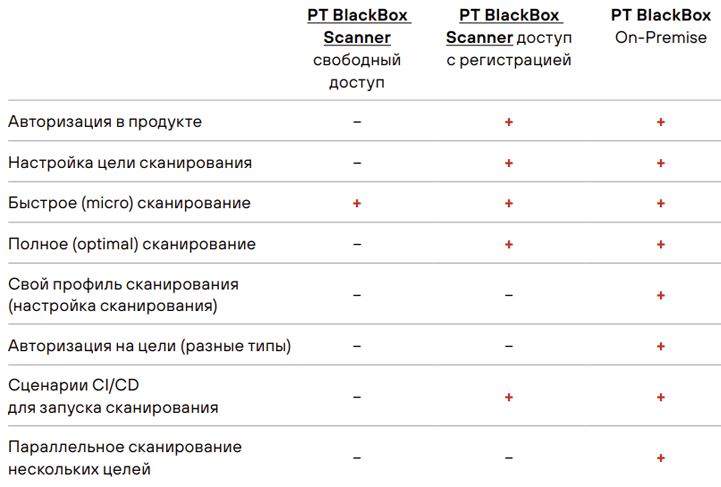
Task: Click plus for product authorization, On-Premise
Action: click(x=661, y=122)
